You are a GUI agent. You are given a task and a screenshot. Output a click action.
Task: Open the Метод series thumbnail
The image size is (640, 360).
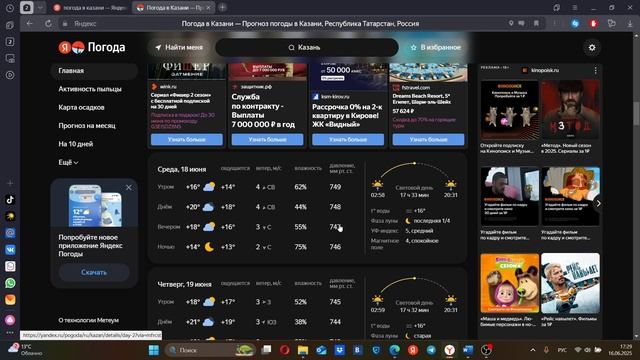click(x=570, y=110)
